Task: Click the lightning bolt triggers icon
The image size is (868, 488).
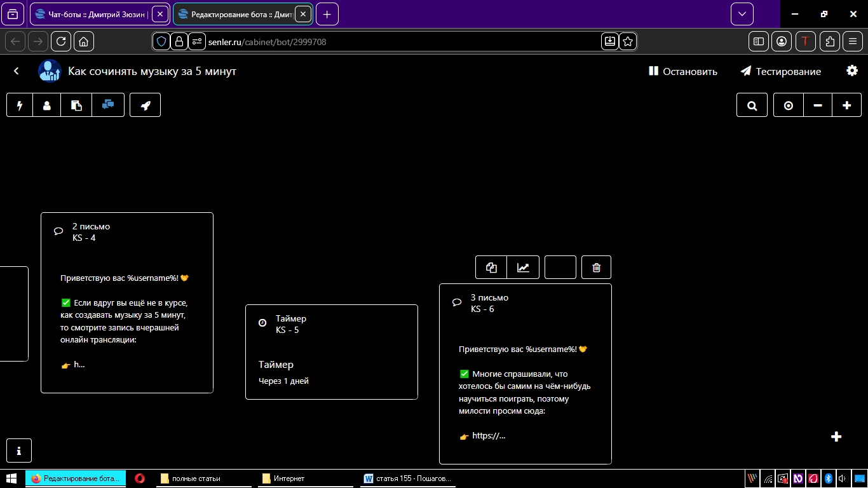Action: 20,105
